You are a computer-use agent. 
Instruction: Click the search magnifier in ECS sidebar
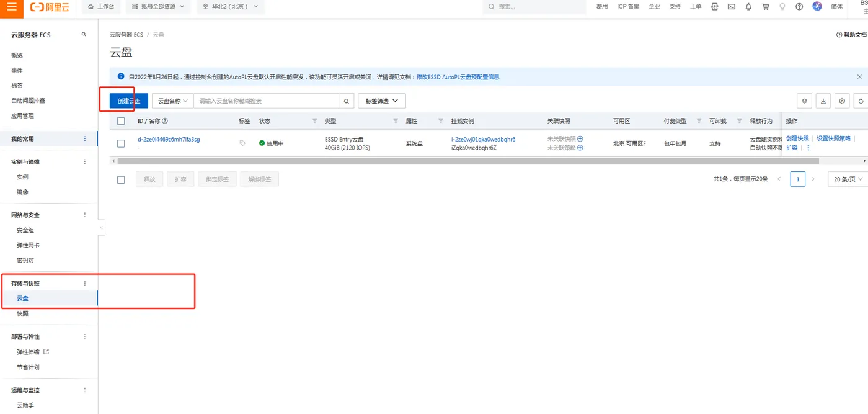pyautogui.click(x=84, y=35)
